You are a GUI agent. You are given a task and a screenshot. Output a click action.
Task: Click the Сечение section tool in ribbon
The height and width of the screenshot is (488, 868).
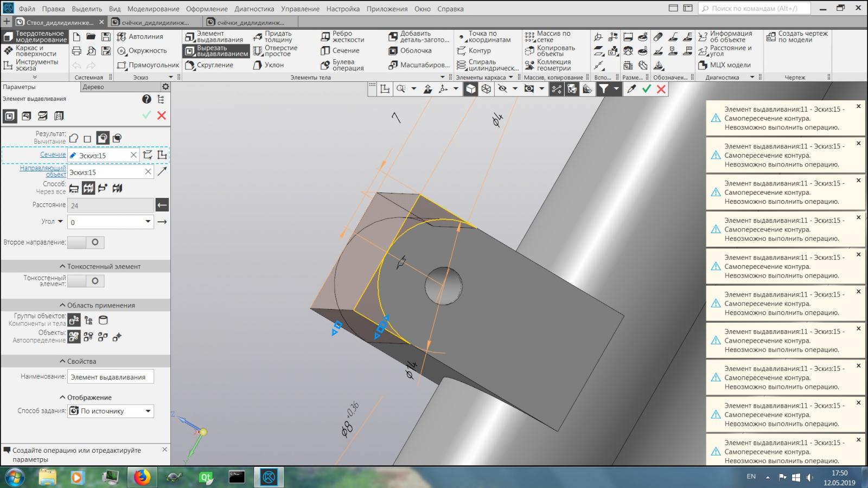pos(340,50)
